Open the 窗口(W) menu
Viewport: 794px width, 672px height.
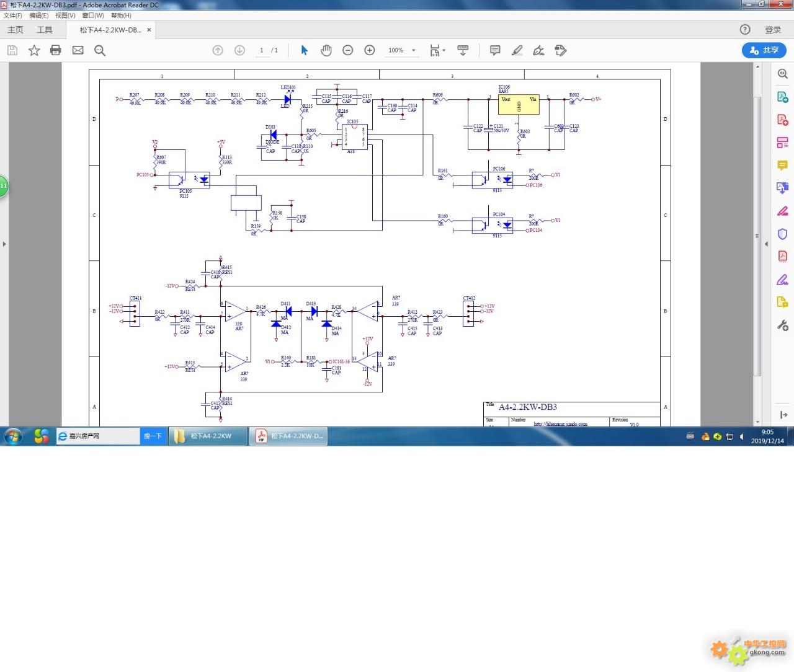click(x=92, y=15)
